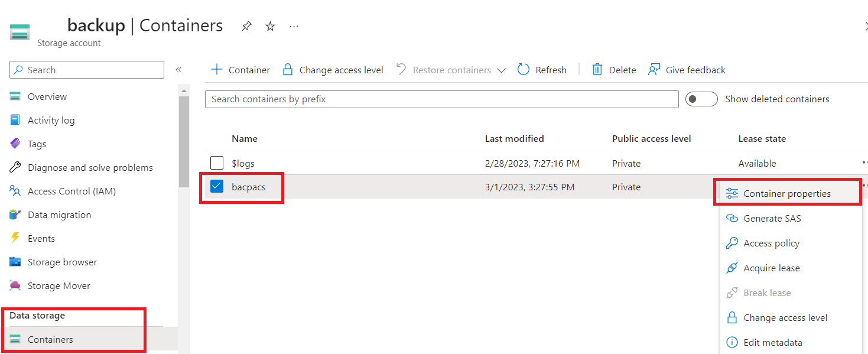
Task: Uncheck the bacpacs container checkbox
Action: pyautogui.click(x=217, y=186)
